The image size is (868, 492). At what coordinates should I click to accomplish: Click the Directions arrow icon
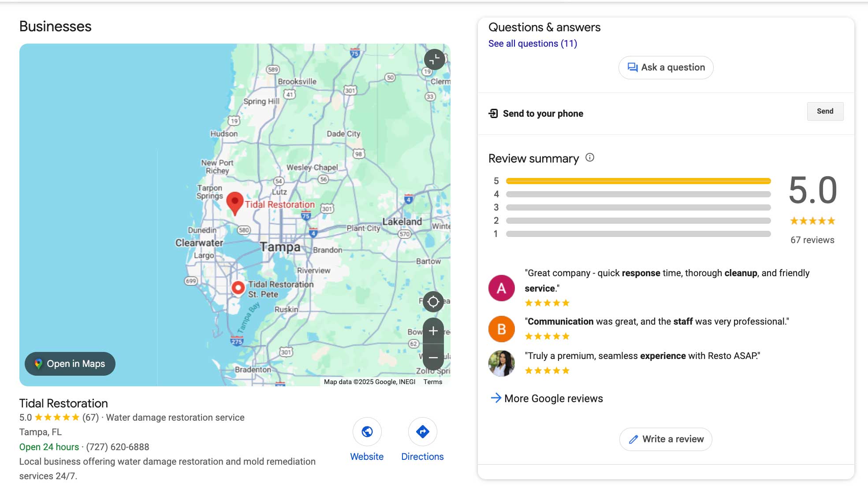click(422, 432)
